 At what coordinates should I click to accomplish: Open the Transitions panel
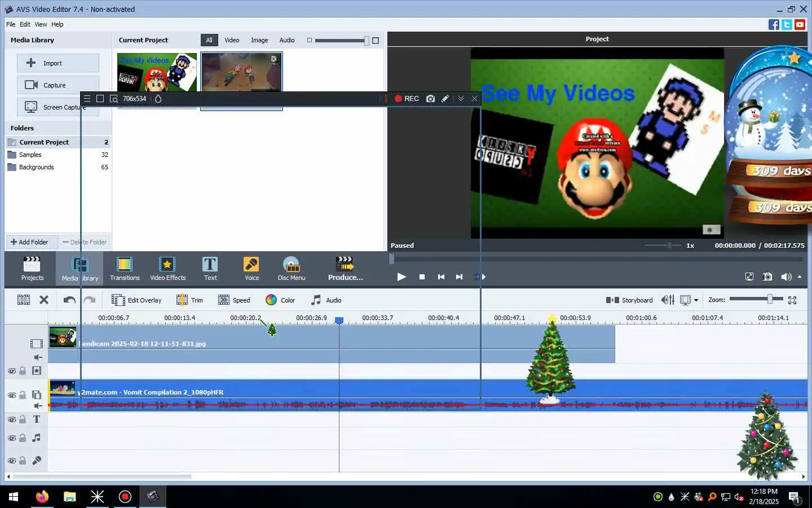(125, 269)
